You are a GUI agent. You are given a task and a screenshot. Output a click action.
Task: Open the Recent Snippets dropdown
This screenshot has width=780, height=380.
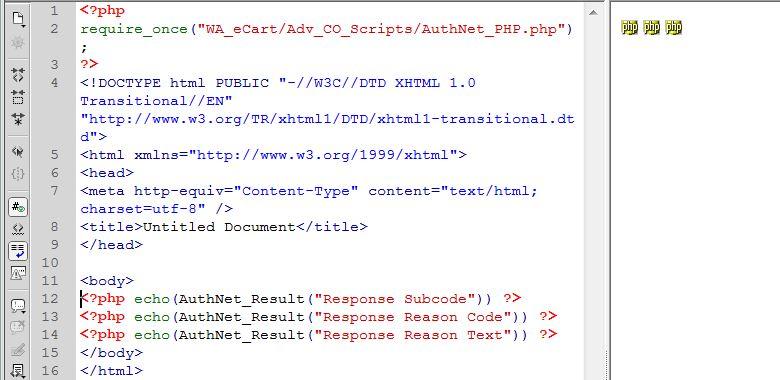[18, 371]
